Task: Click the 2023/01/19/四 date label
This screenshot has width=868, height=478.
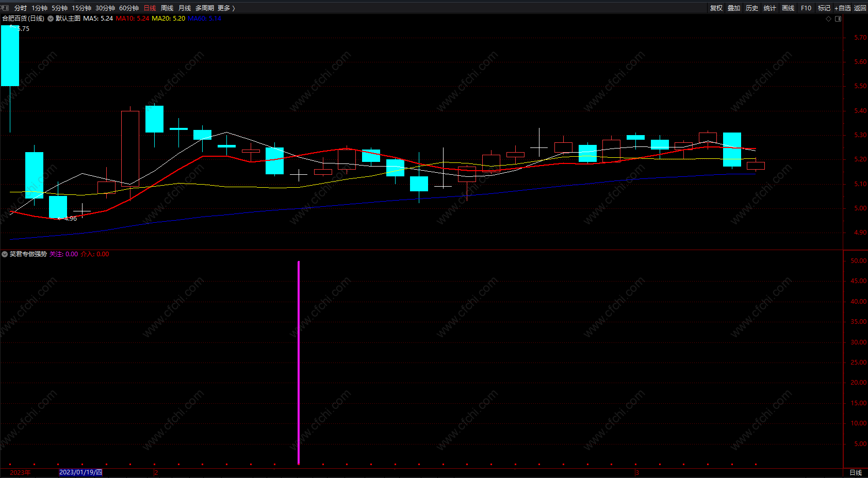Action: click(x=81, y=472)
